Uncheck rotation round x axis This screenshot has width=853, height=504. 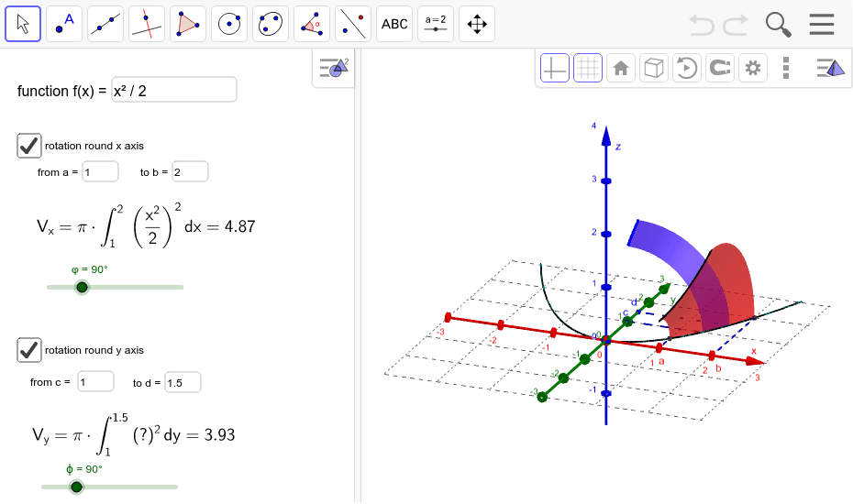(28, 146)
